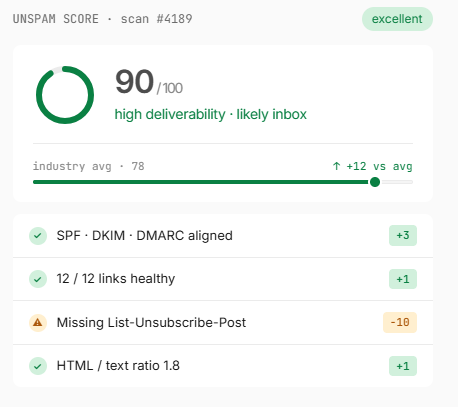Click the +1 badge on the HTML text ratio row
458x407 pixels.
(x=403, y=366)
